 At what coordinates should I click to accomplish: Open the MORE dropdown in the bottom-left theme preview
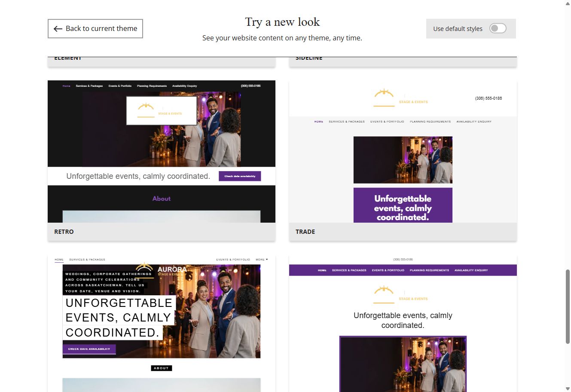click(x=262, y=260)
